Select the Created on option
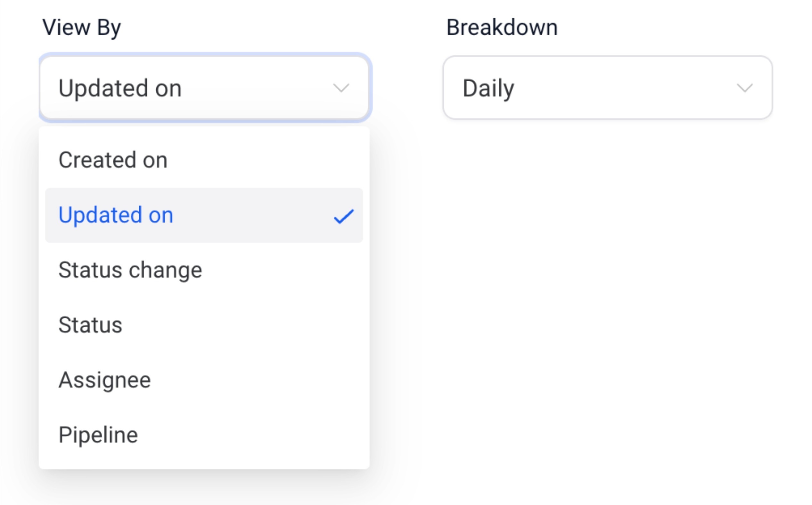Viewport: 812px width, 505px height. point(113,160)
